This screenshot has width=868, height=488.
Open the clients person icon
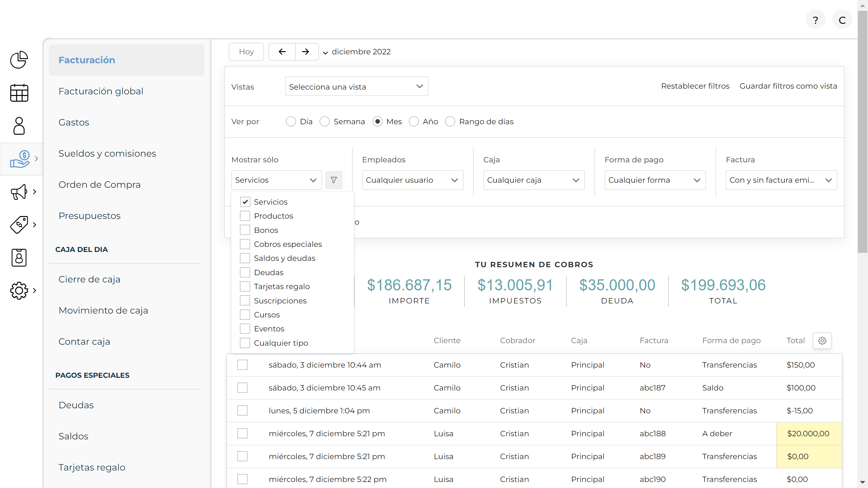[19, 126]
